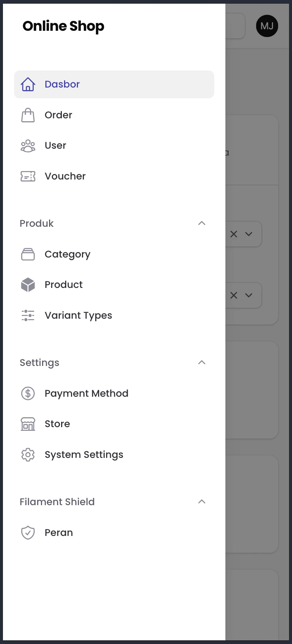Collapse the Filament Shield group chevron
Image resolution: width=292 pixels, height=644 pixels.
click(202, 501)
